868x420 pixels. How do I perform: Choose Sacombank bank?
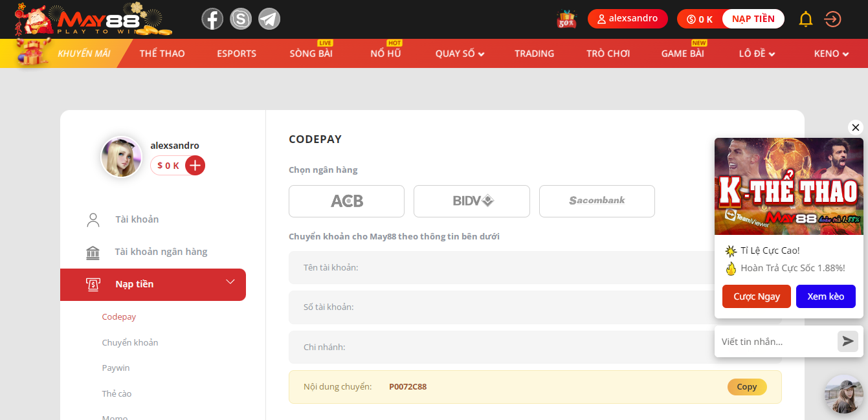(597, 201)
